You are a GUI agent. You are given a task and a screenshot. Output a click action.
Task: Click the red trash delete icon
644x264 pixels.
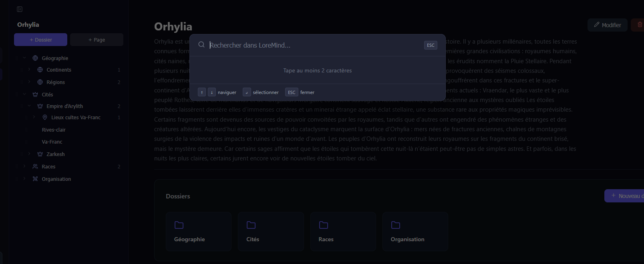point(640,25)
